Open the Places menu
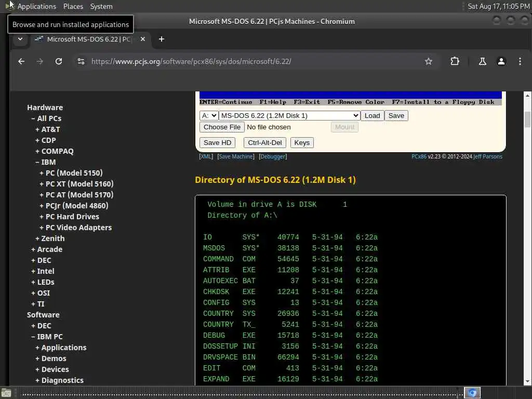The width and height of the screenshot is (532, 399). coord(73,6)
